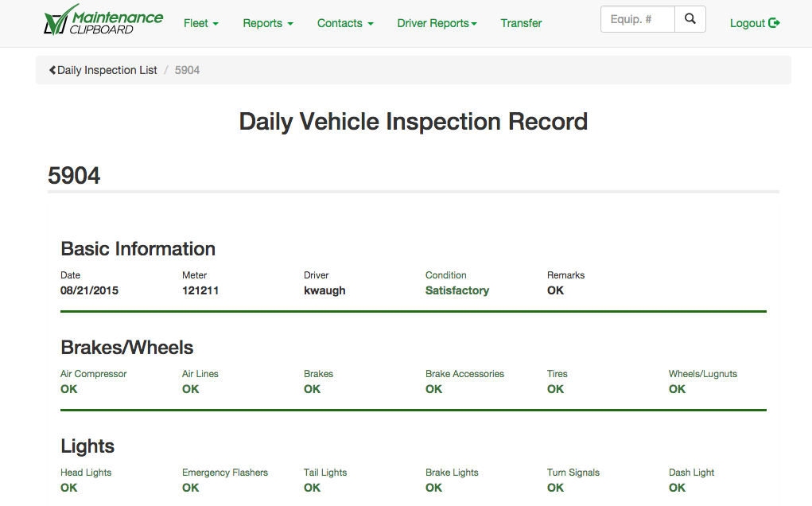
Task: Open the Fleet dropdown menu
Action: click(200, 23)
